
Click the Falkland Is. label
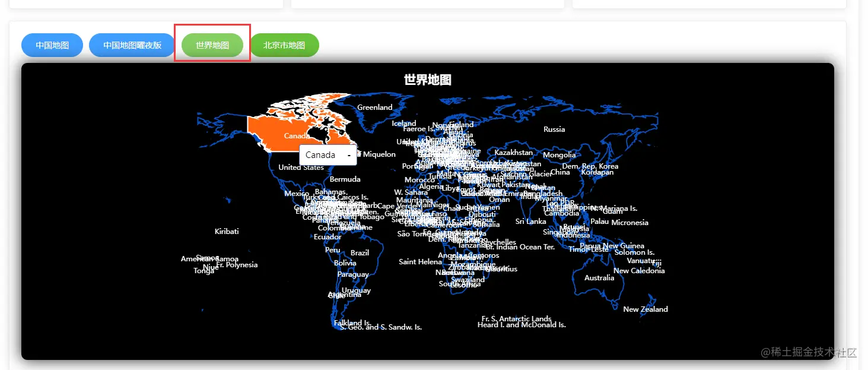(x=352, y=323)
